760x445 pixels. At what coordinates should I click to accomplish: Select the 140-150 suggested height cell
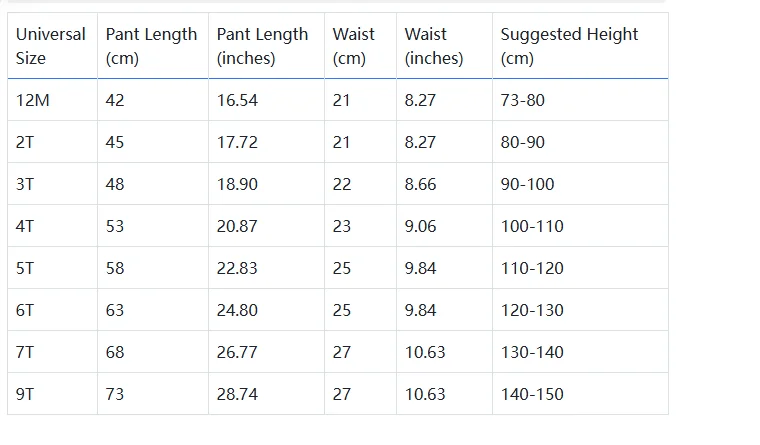(x=580, y=394)
